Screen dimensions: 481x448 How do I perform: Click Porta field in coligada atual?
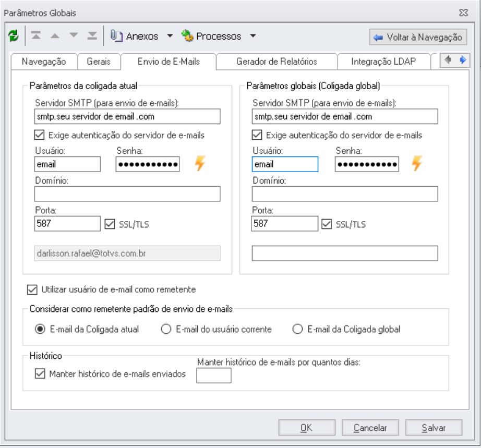67,224
